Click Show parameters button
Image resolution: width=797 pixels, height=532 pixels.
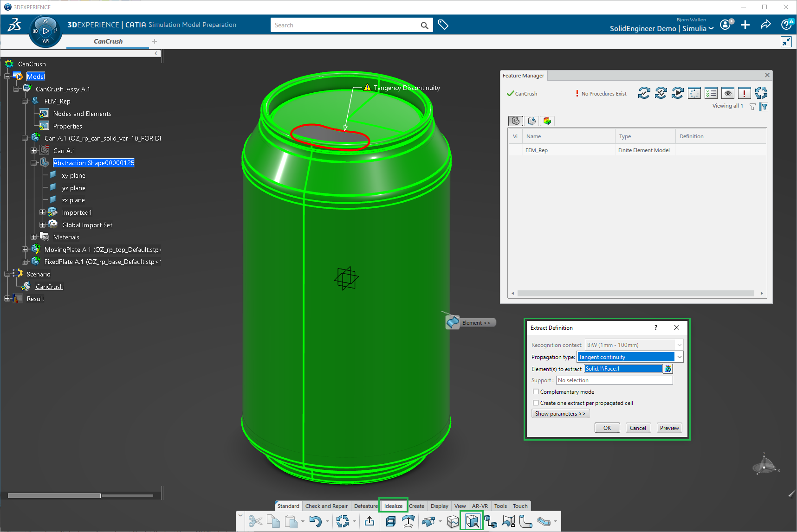pos(560,414)
